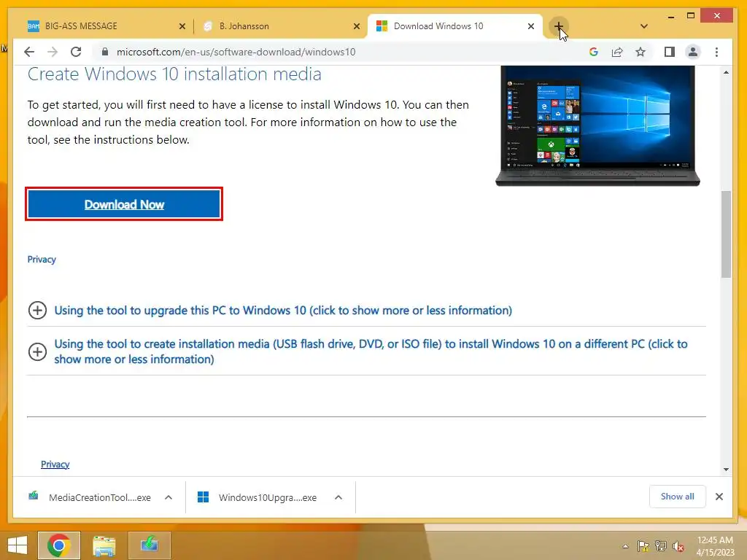Open the Privacy link below Download Now
This screenshot has width=747, height=560.
[x=42, y=260]
